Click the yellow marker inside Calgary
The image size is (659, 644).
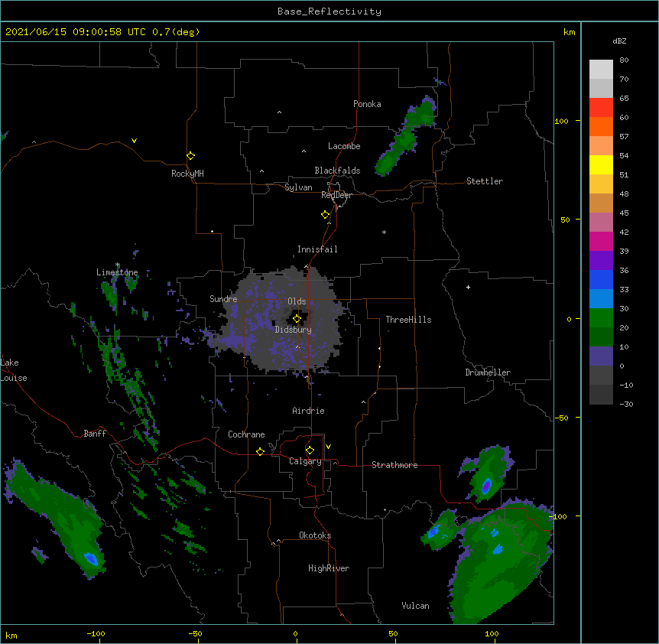(310, 450)
